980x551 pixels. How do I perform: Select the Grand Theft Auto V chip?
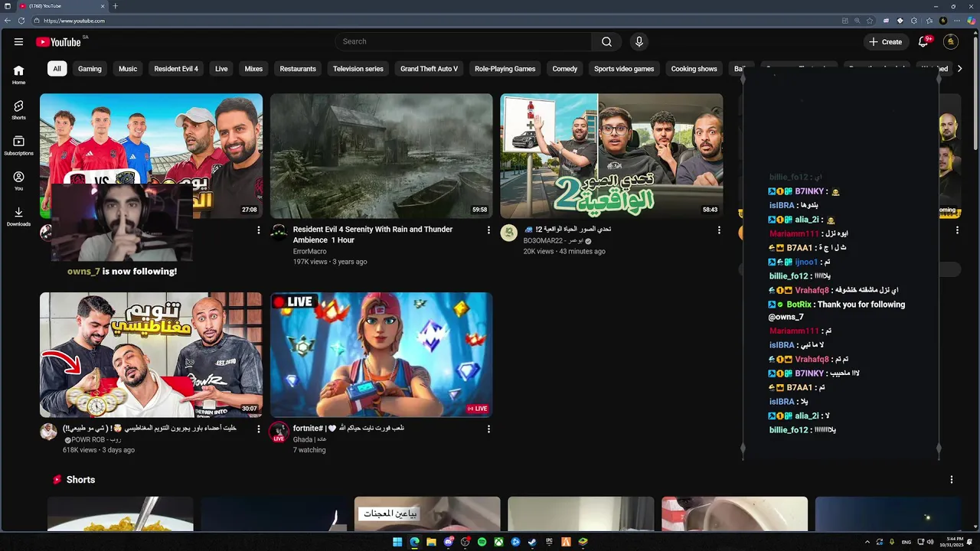(x=429, y=69)
